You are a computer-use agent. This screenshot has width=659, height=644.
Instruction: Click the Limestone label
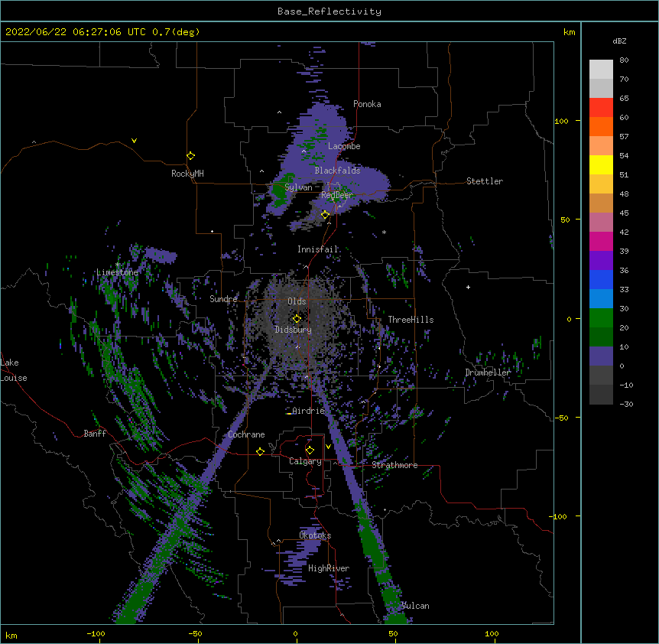117,272
